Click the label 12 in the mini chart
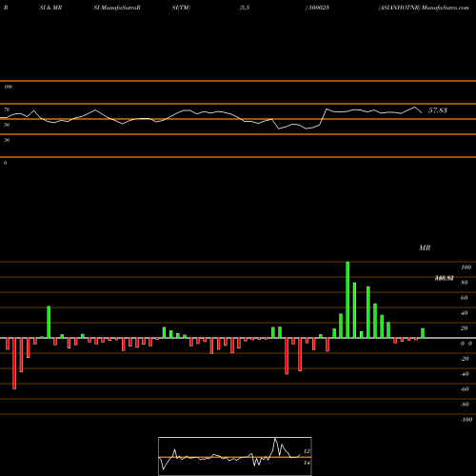The height and width of the screenshot is (476, 476). tap(307, 451)
